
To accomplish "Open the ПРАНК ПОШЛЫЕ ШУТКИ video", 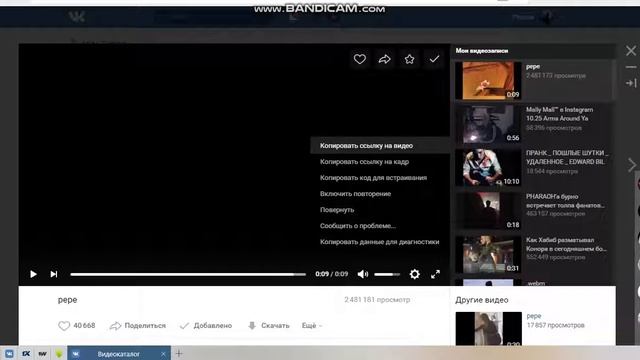I will [488, 168].
